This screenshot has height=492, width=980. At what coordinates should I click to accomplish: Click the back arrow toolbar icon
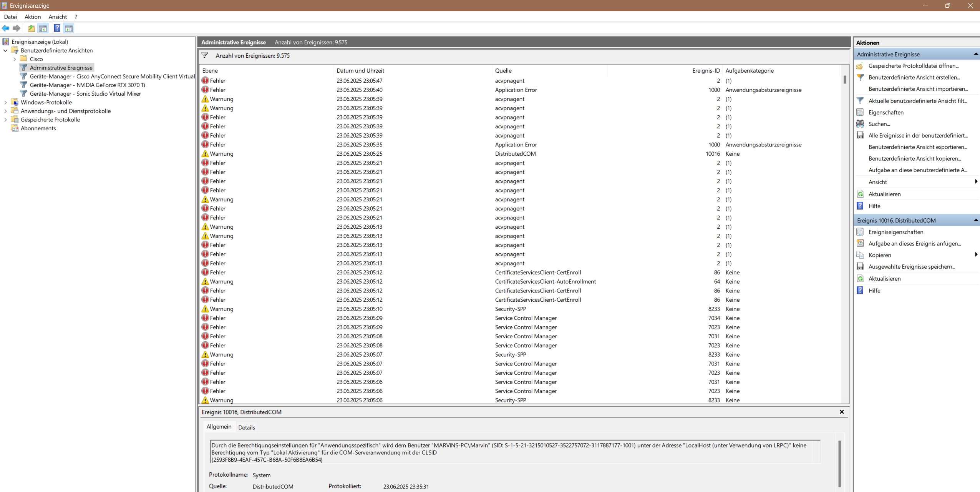coord(5,28)
